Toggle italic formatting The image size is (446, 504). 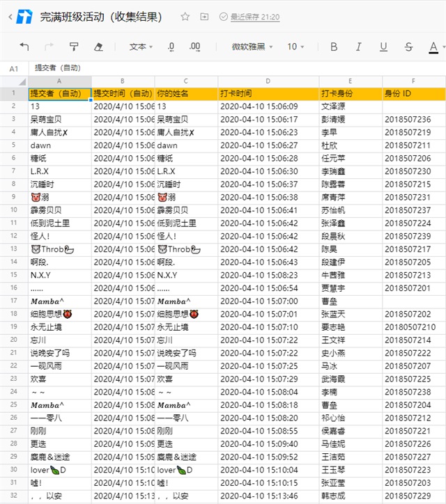coord(358,47)
